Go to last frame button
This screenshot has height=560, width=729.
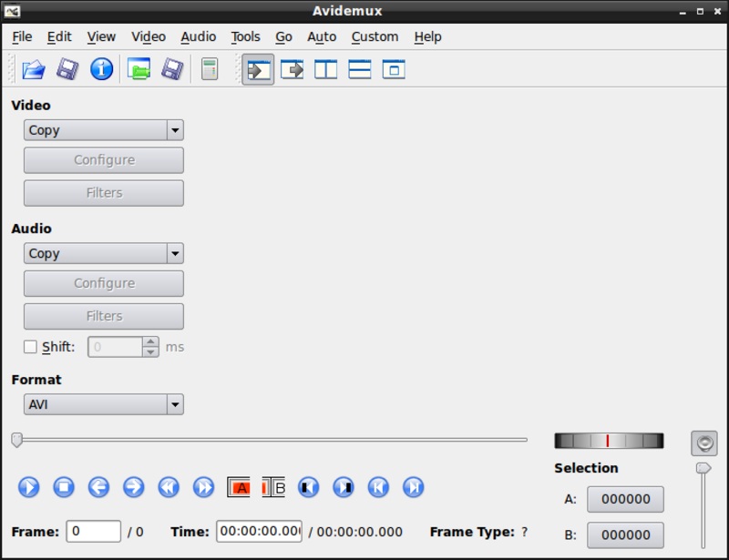click(414, 487)
